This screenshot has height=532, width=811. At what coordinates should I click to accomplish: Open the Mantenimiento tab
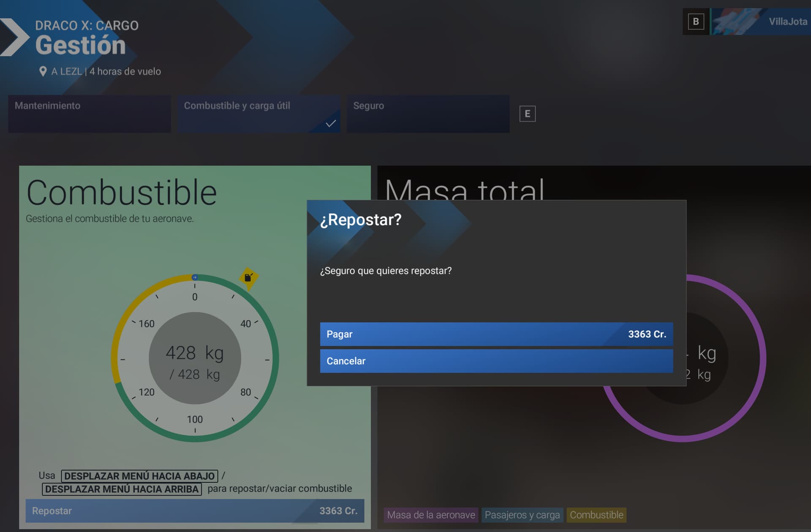click(90, 114)
